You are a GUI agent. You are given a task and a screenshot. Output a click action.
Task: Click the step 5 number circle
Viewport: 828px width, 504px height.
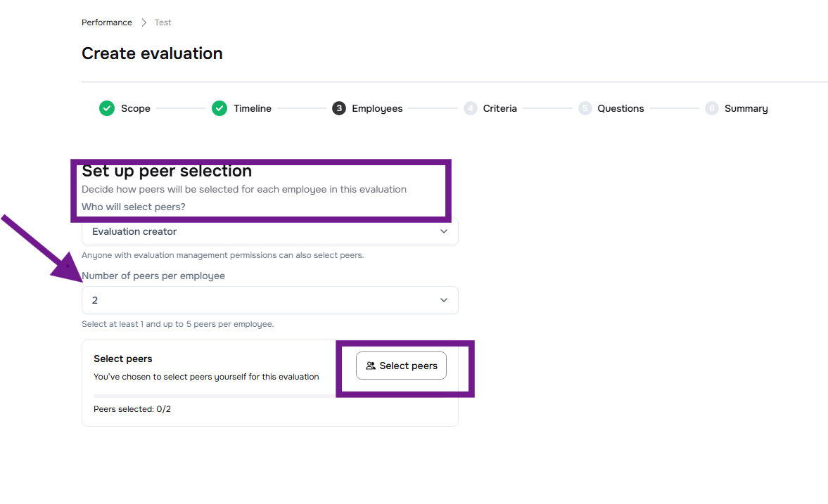(585, 108)
